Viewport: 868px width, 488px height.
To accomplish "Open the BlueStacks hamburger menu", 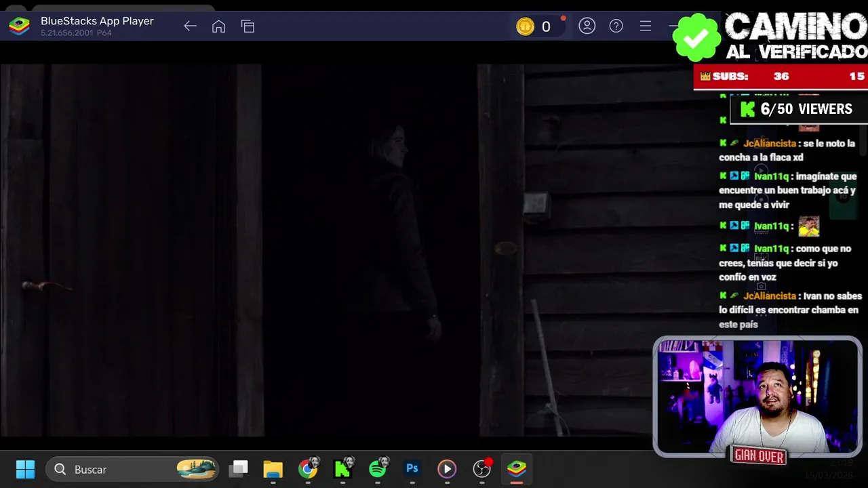I will (646, 26).
